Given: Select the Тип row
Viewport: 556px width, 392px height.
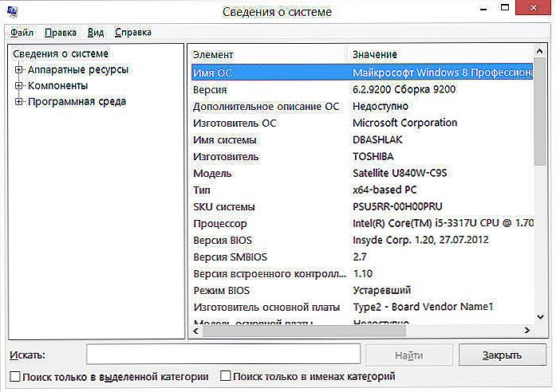Looking at the screenshot, I should 362,190.
